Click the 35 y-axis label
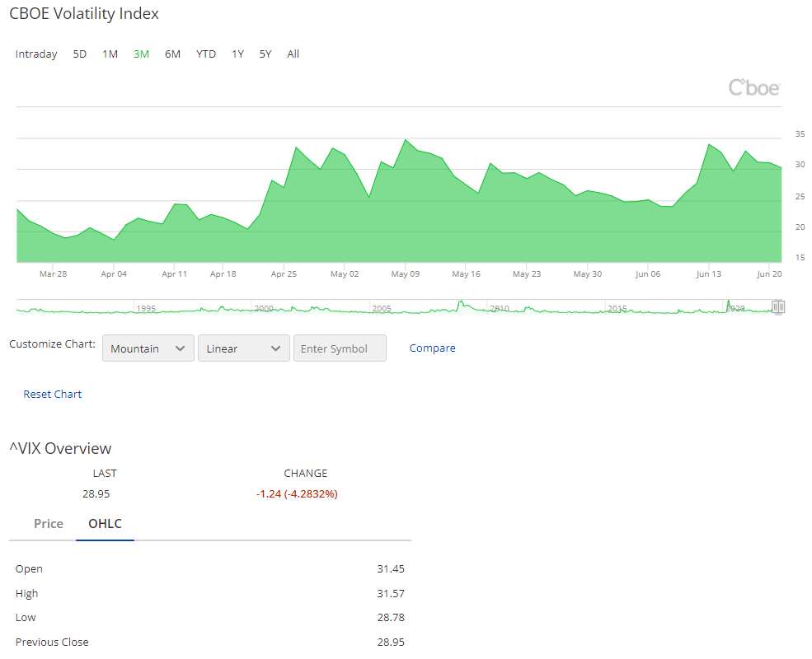This screenshot has width=812, height=659. coord(800,134)
